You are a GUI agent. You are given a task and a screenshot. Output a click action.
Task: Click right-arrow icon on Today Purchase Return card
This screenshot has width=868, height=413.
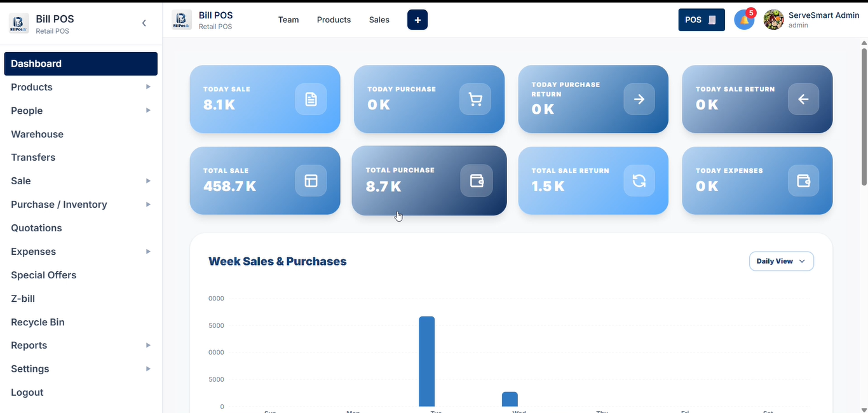click(639, 99)
